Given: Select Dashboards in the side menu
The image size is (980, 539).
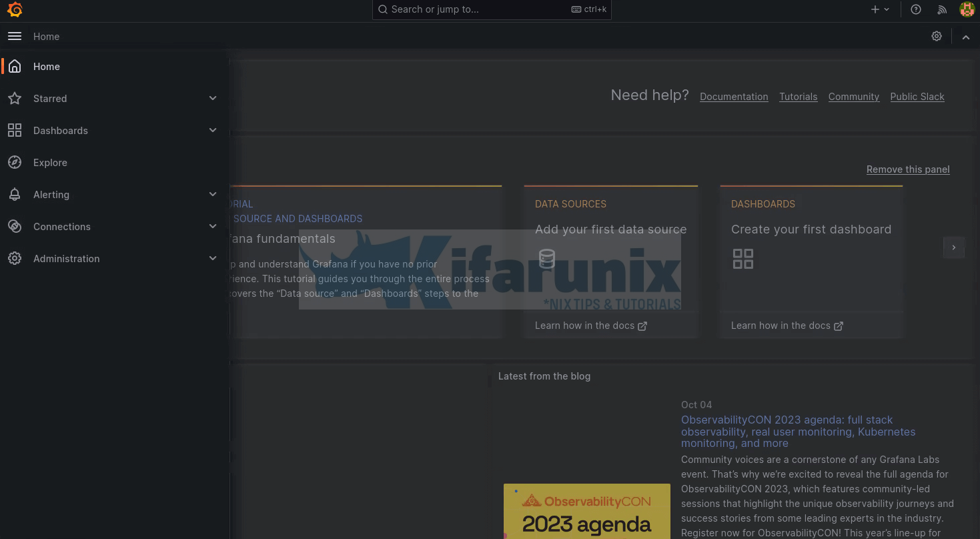Looking at the screenshot, I should pyautogui.click(x=61, y=131).
